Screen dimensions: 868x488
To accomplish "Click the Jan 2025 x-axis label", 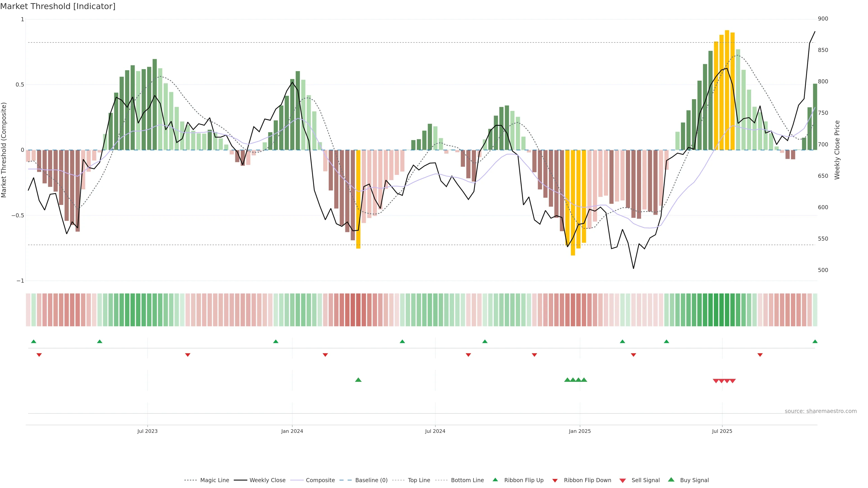I will coord(580,431).
